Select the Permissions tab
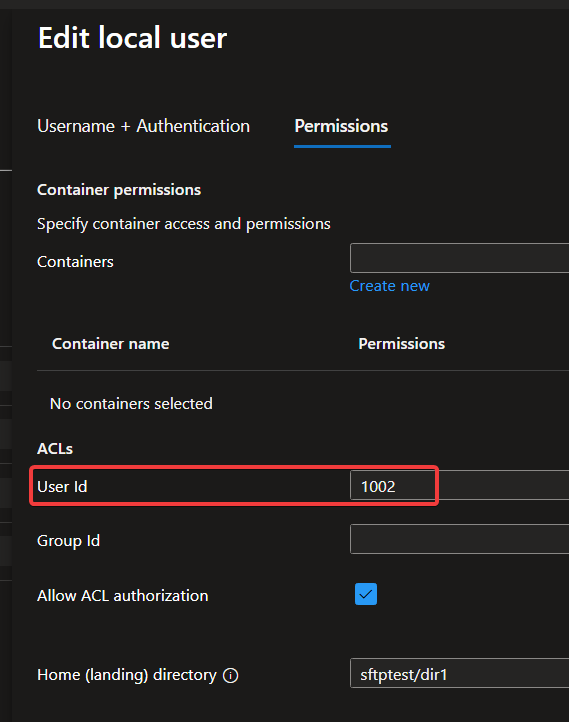Viewport: 569px width, 722px height. pyautogui.click(x=341, y=126)
